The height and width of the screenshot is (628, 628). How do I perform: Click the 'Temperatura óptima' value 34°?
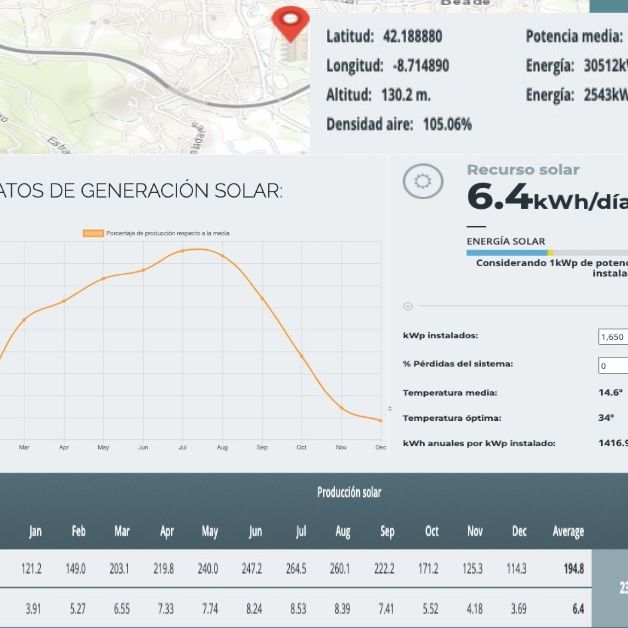(606, 418)
